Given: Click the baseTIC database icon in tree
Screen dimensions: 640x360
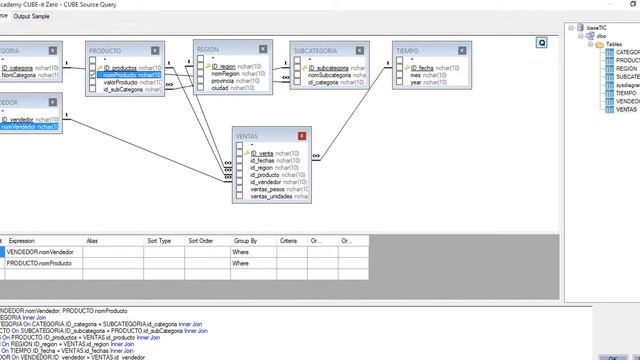Looking at the screenshot, I should click(581, 28).
